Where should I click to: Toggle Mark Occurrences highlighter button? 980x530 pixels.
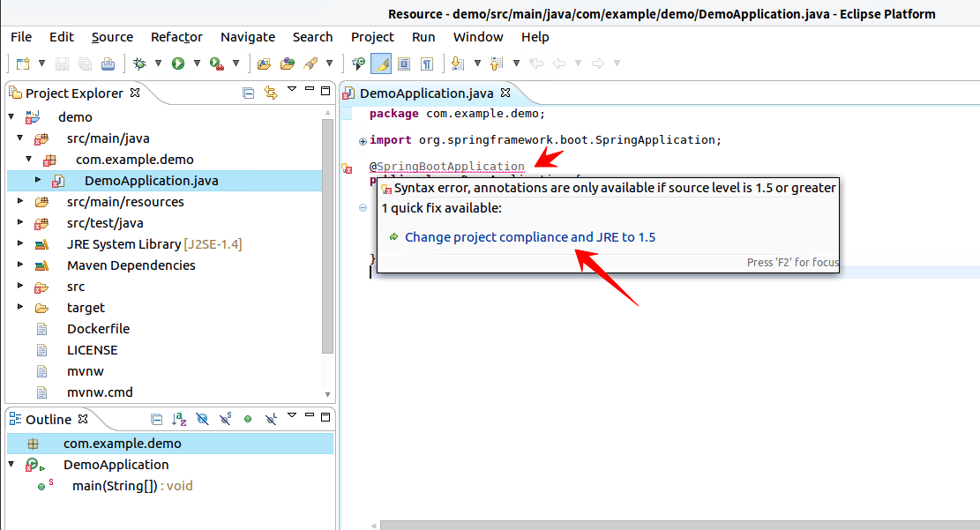[381, 63]
